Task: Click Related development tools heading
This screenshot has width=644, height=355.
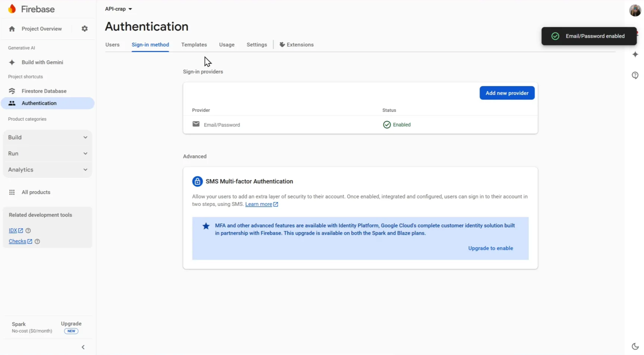Action: tap(40, 215)
